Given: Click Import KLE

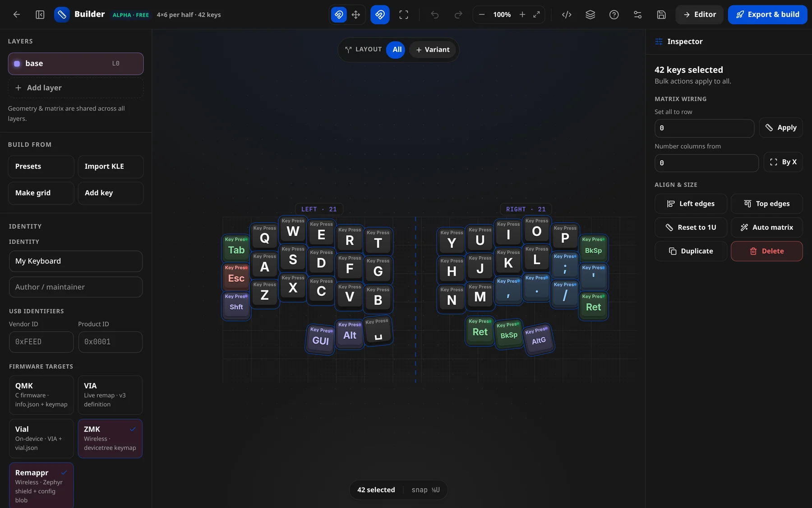Looking at the screenshot, I should click(x=111, y=167).
